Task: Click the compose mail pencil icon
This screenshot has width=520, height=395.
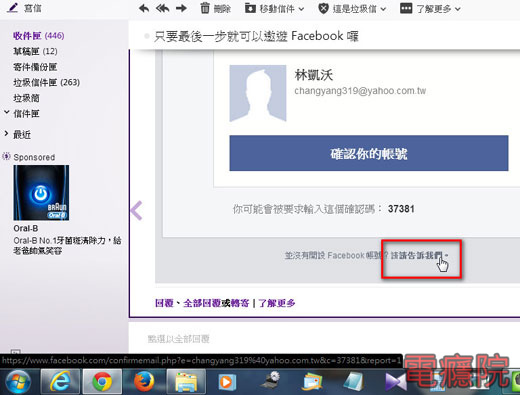Action: pyautogui.click(x=13, y=7)
